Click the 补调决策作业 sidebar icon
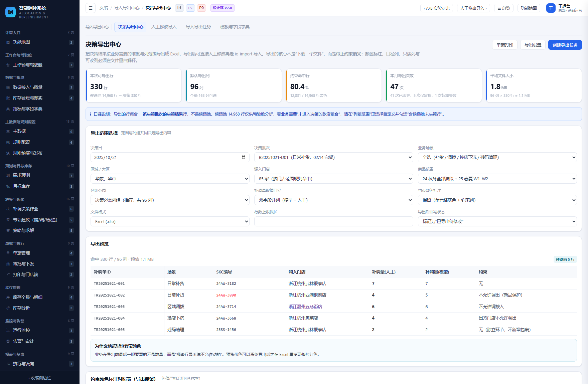Image resolution: width=588 pixels, height=384 pixels. click(8, 209)
